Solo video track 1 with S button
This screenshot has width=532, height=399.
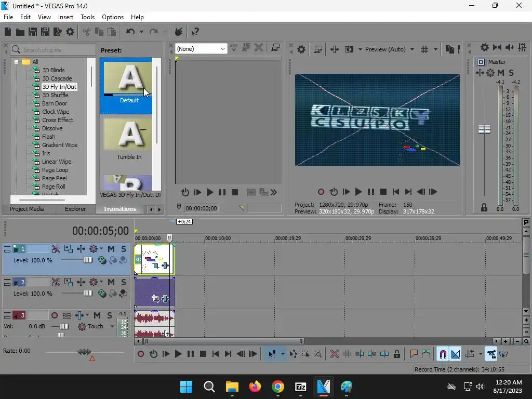(124, 249)
